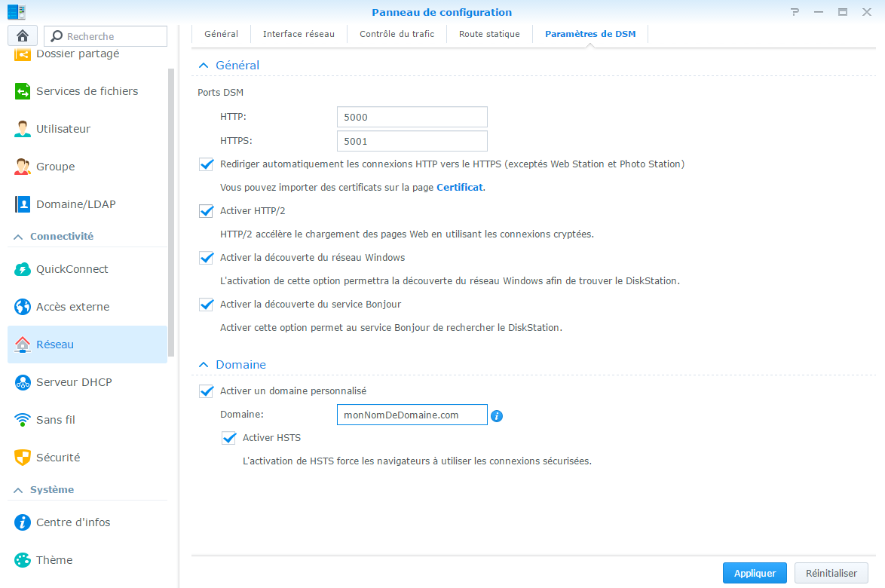
Task: Open Thème in the sidebar
Action: click(x=87, y=560)
